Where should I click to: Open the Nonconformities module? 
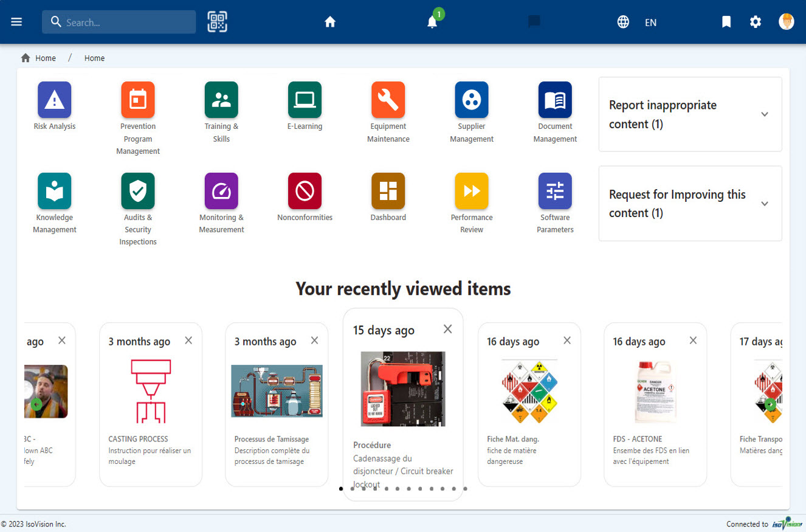click(305, 190)
